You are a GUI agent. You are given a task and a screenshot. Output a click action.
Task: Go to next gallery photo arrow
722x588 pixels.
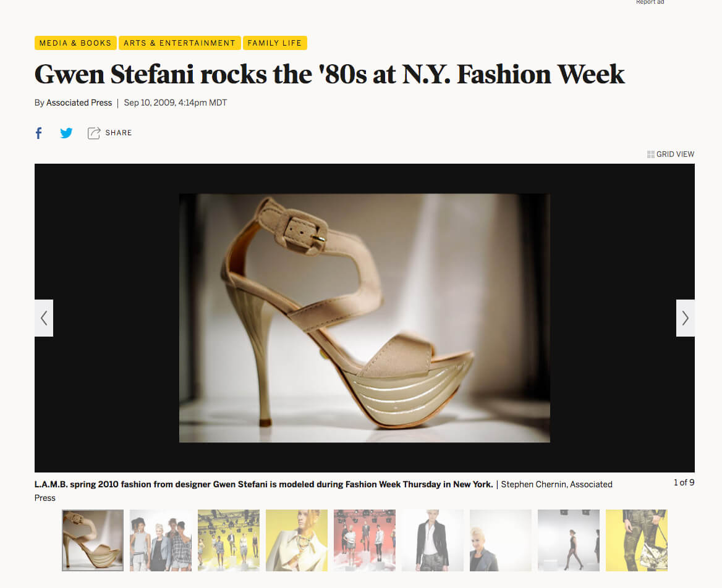click(685, 318)
